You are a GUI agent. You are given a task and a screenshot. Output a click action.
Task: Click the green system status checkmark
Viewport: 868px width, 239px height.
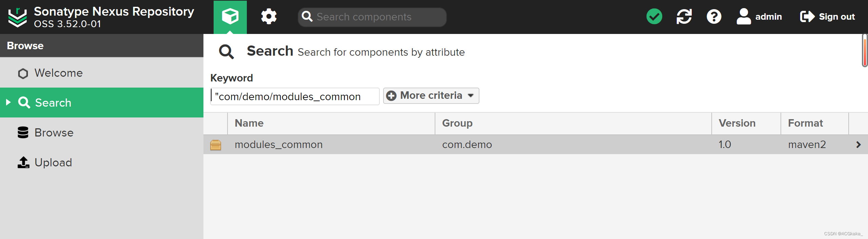(654, 17)
